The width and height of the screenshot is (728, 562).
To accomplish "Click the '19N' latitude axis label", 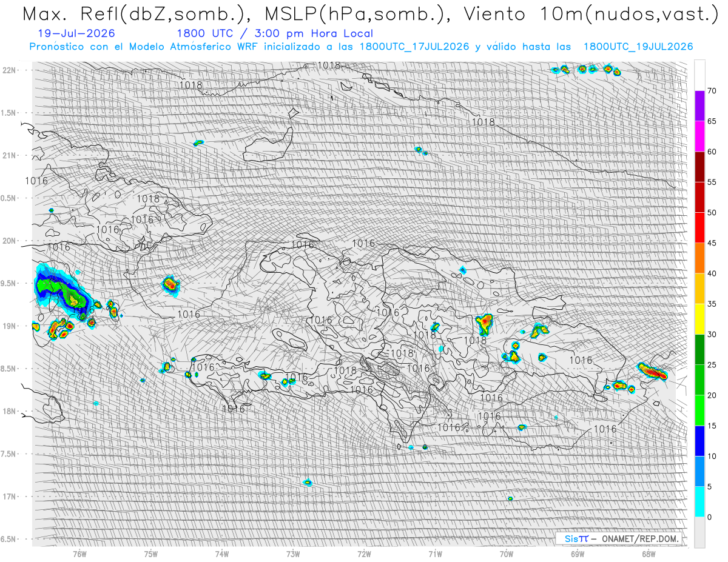I will tap(9, 326).
